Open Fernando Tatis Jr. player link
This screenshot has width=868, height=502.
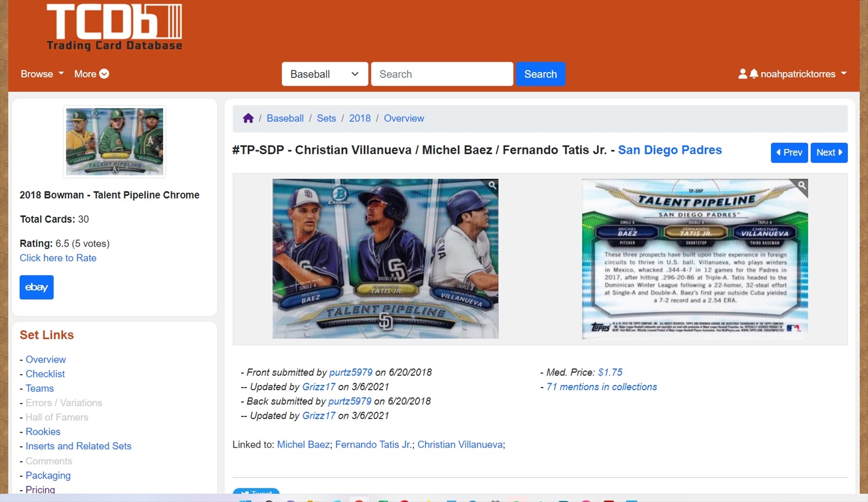[373, 445]
